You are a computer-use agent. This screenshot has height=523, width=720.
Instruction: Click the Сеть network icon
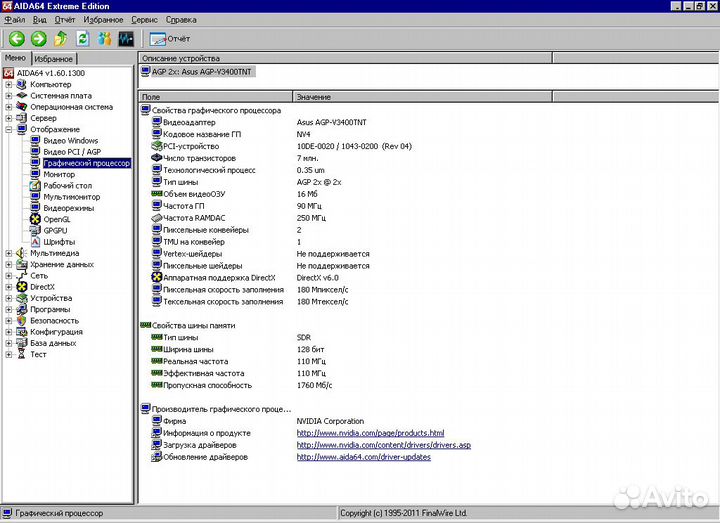click(22, 276)
